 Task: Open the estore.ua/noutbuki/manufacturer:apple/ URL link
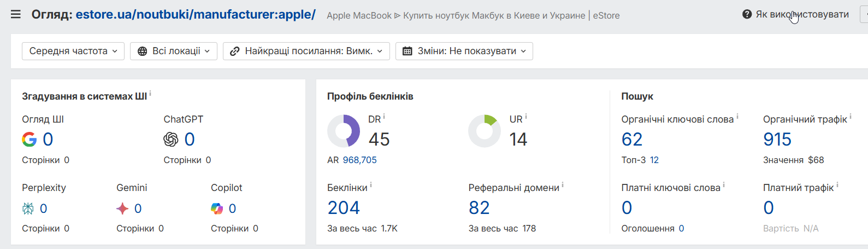196,14
